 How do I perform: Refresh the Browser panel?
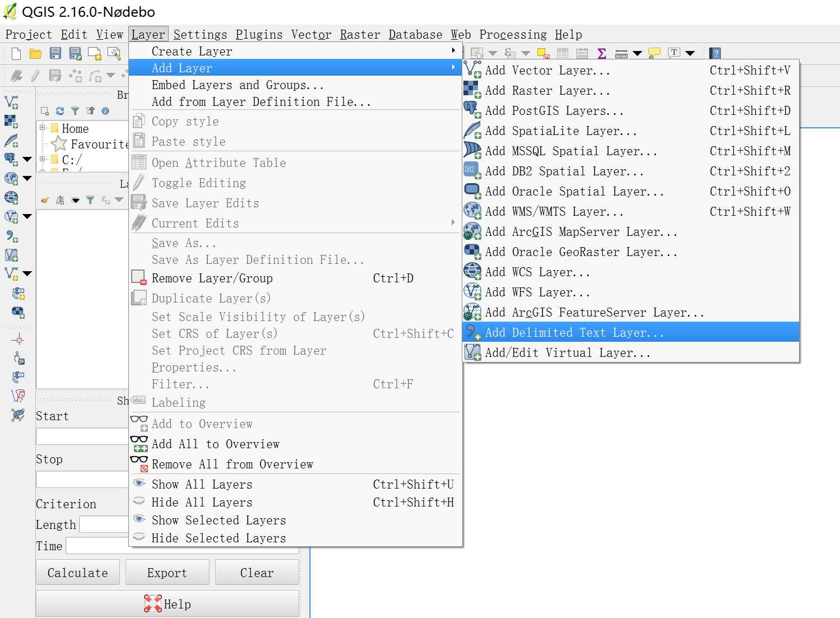[x=60, y=111]
